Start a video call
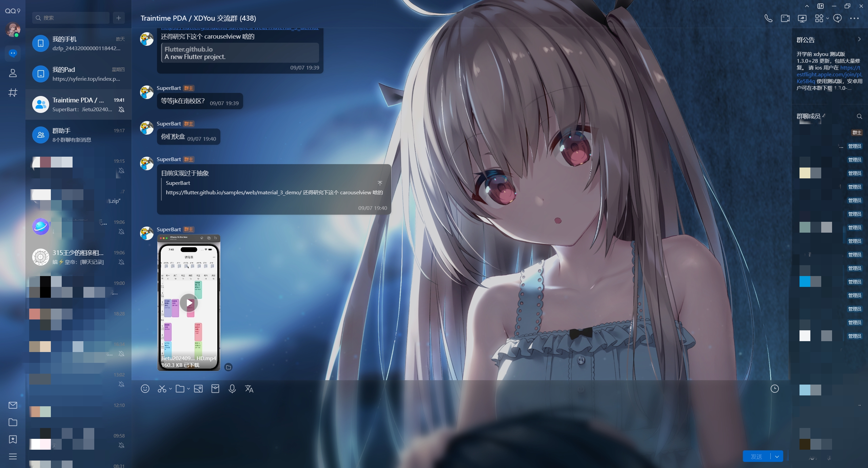The height and width of the screenshot is (468, 868). pyautogui.click(x=785, y=18)
